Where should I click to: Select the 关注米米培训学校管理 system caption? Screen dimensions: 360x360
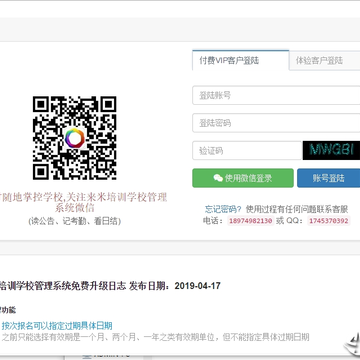83,202
